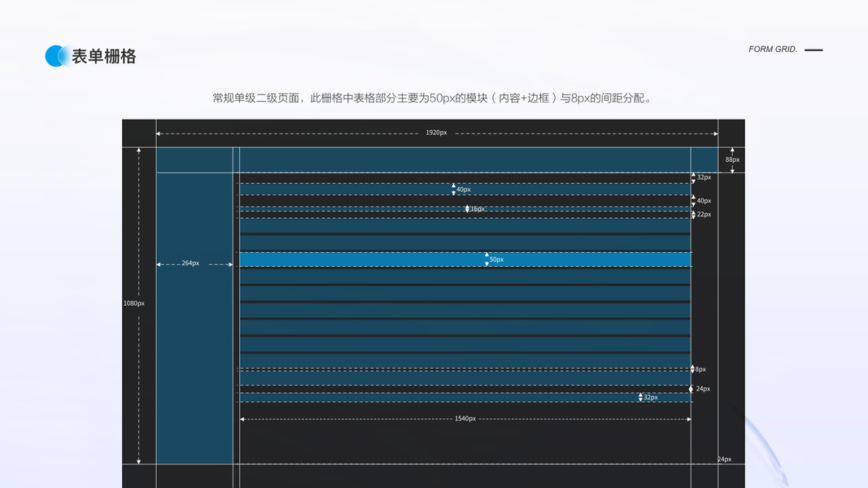The width and height of the screenshot is (868, 488).
Task: Select the highlighted bright blue table row
Action: pos(465,259)
